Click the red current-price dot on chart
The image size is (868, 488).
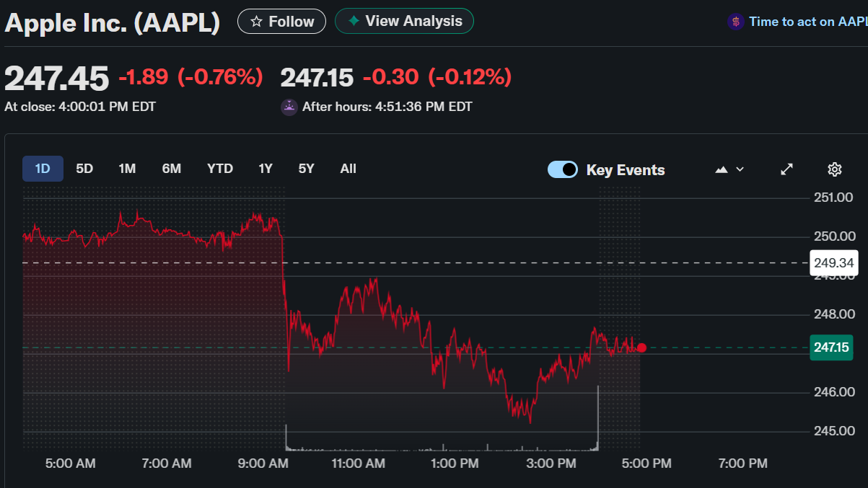point(641,347)
